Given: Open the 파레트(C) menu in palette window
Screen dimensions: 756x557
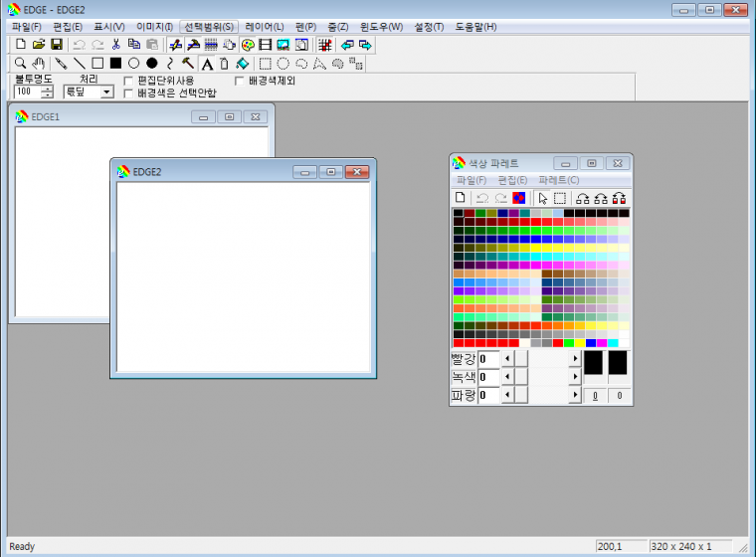Looking at the screenshot, I should point(559,180).
